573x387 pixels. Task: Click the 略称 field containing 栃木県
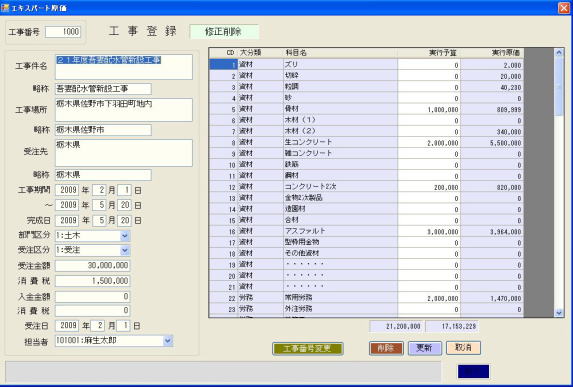click(x=103, y=175)
